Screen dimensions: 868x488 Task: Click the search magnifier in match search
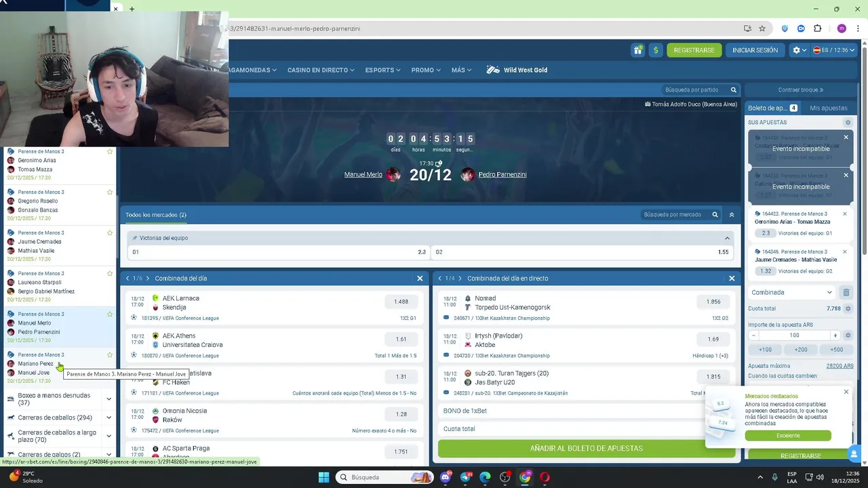tap(733, 89)
